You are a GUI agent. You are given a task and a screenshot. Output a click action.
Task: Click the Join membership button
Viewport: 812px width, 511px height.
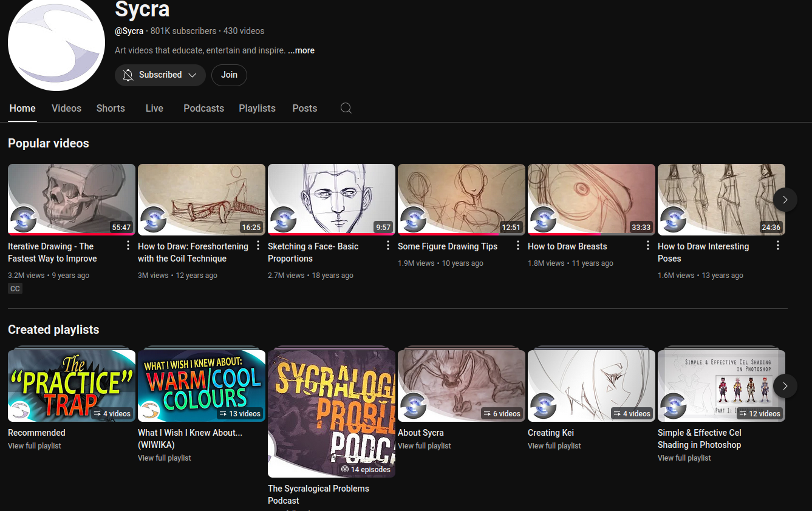tap(229, 75)
